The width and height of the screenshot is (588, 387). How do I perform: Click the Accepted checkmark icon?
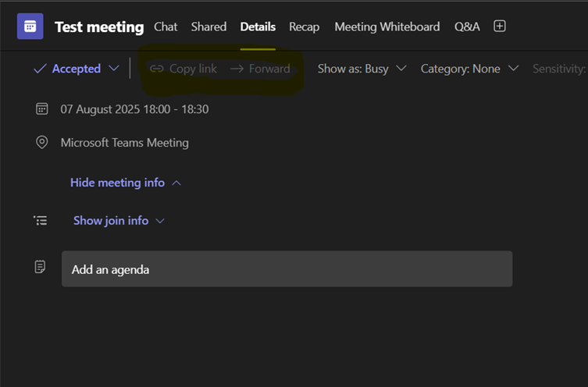coord(40,69)
